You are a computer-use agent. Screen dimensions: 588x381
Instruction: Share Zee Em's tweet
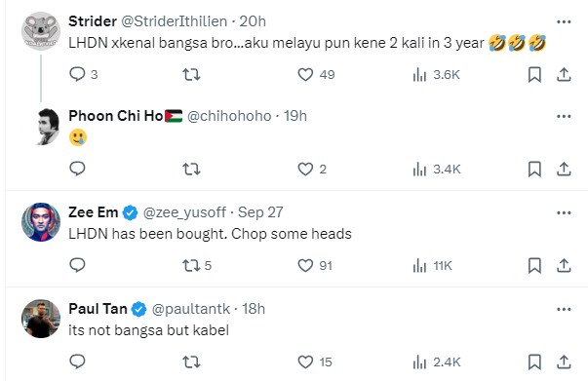click(x=564, y=266)
